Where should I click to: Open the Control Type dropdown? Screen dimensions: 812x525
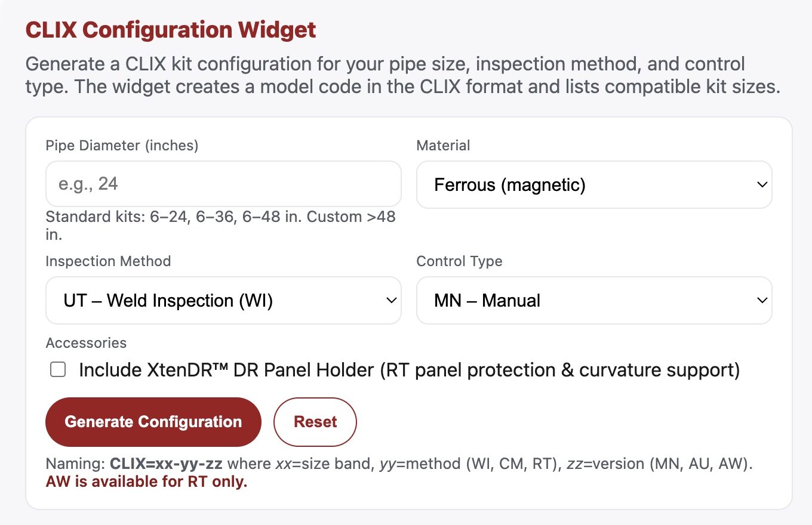click(x=594, y=300)
